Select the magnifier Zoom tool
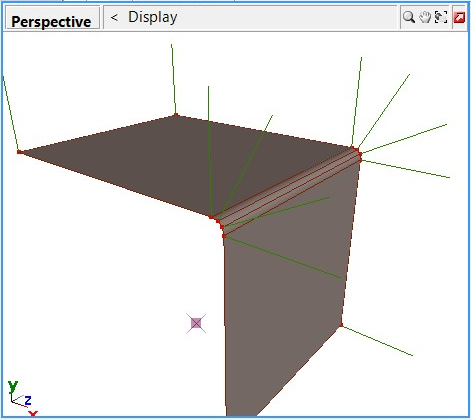This screenshot has height=420, width=471. point(408,17)
